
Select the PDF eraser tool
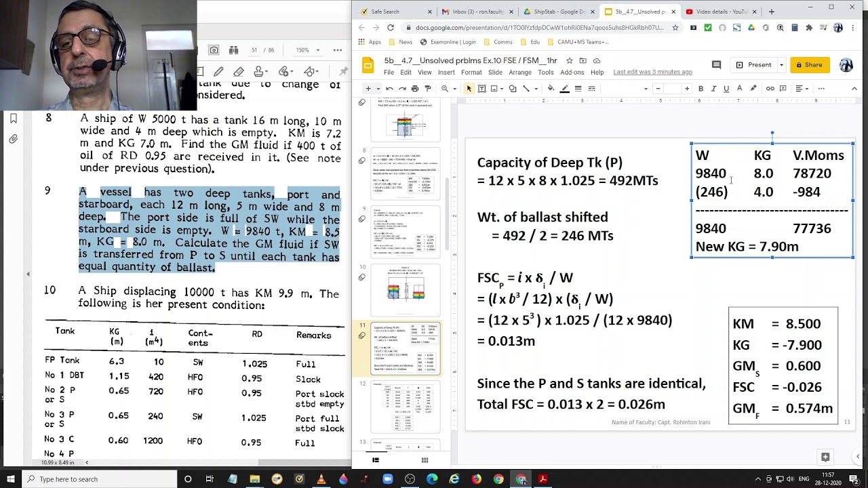tap(239, 71)
